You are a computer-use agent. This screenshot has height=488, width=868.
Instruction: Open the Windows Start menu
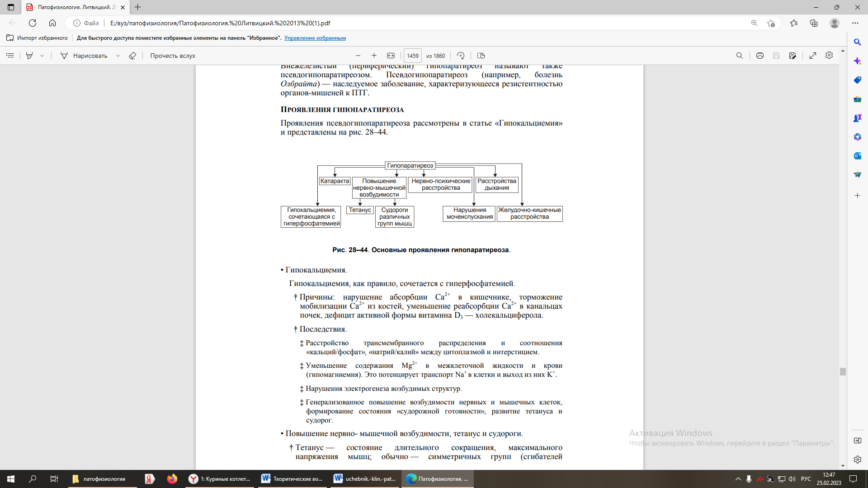(11, 479)
